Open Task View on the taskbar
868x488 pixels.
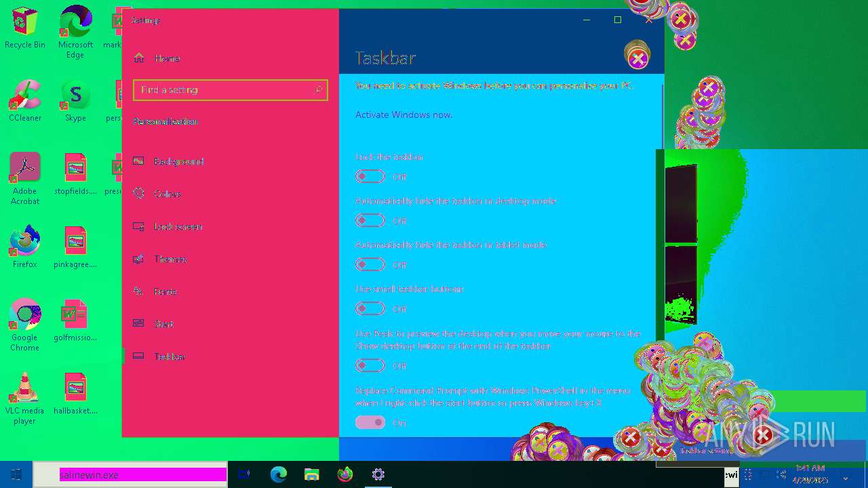tap(245, 474)
